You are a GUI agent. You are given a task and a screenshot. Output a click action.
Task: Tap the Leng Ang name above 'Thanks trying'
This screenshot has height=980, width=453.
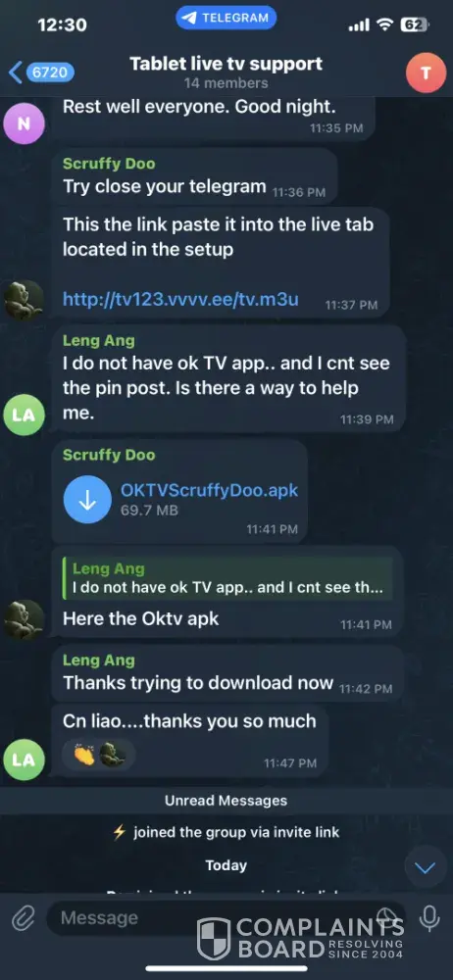coord(98,660)
